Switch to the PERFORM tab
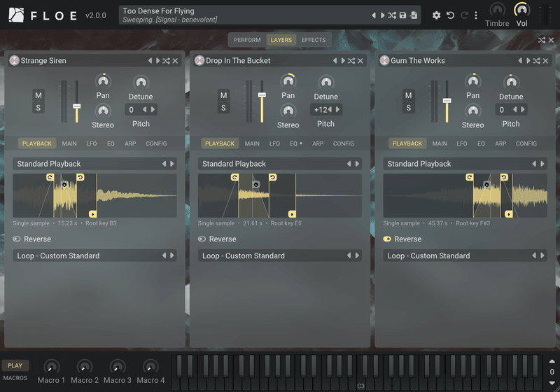 247,40
